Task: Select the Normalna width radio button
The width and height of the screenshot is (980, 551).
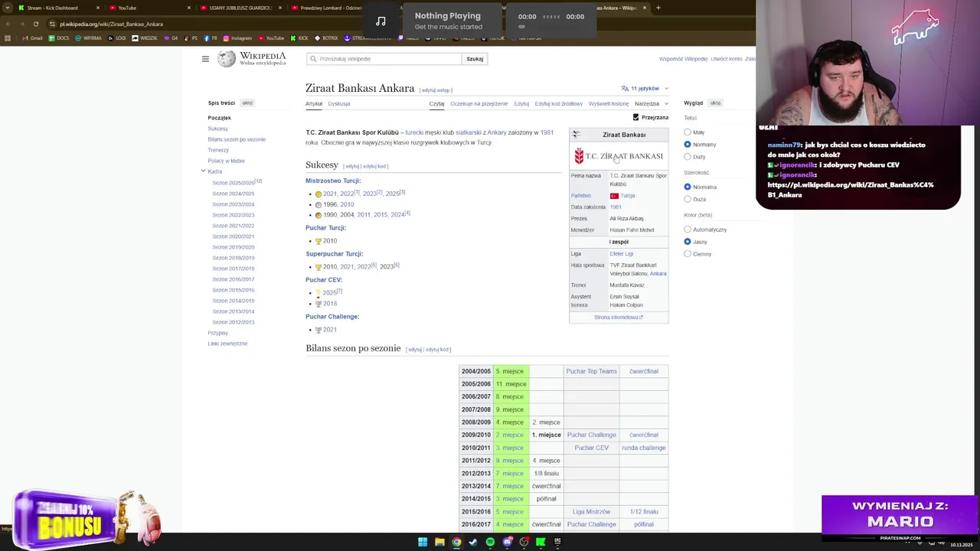Action: pos(688,187)
